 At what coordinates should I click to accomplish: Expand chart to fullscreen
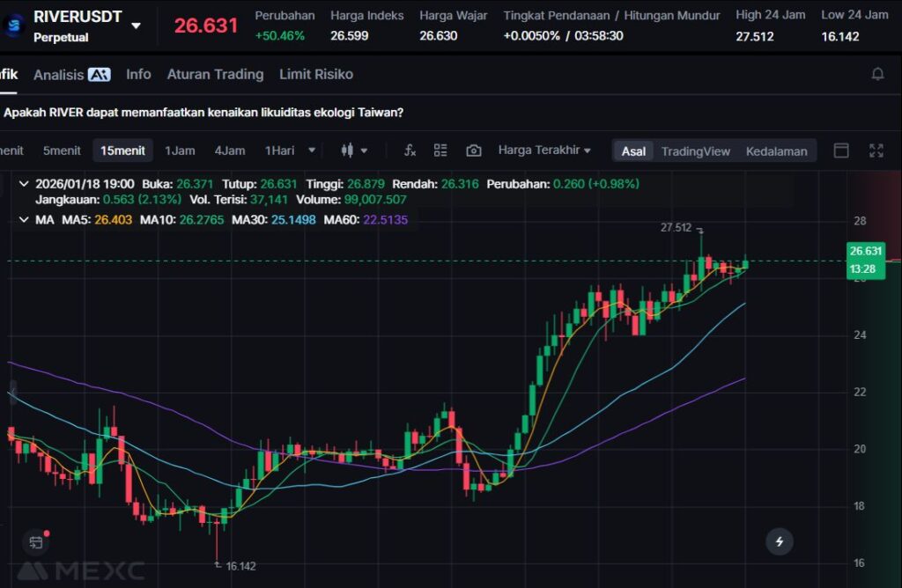876,151
